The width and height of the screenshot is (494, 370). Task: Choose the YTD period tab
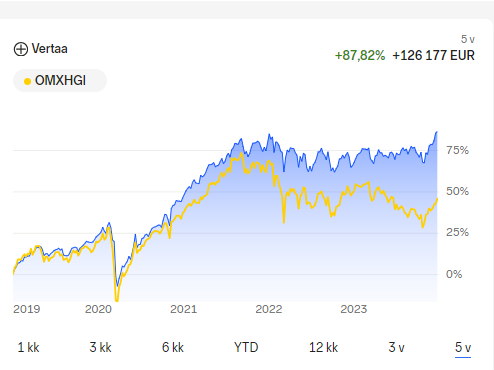(246, 348)
